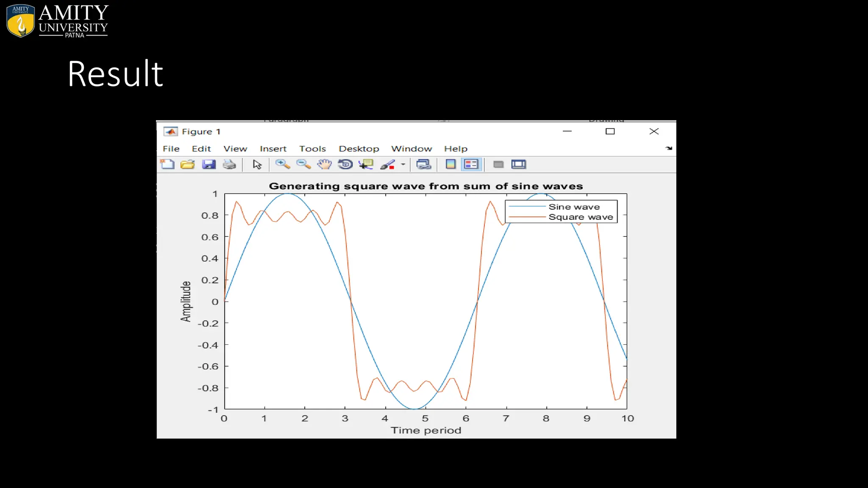Toggle the Insert Colorbar icon
Viewport: 868px width, 488px height.
[x=451, y=164]
